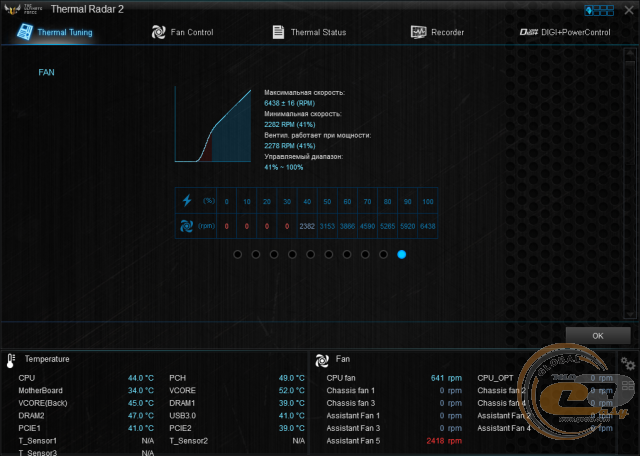The width and height of the screenshot is (640, 456).
Task: Click the "41% ~ 100%" range value
Action: (284, 167)
